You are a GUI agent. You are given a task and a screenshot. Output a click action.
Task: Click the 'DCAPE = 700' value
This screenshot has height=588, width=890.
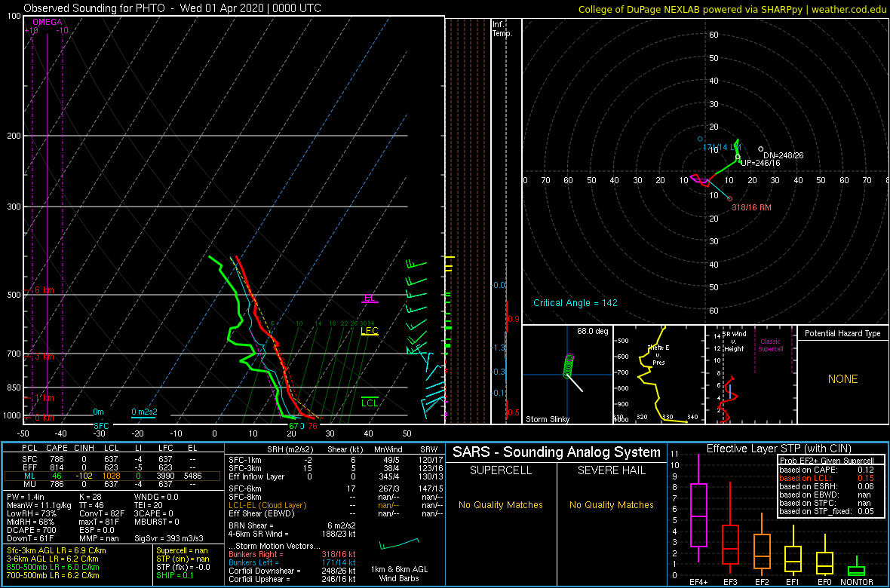click(x=30, y=529)
